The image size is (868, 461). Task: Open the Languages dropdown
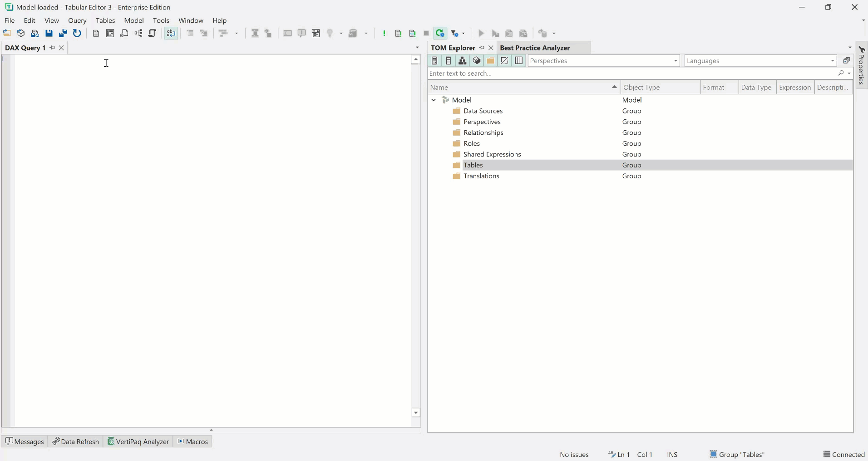[x=831, y=60]
